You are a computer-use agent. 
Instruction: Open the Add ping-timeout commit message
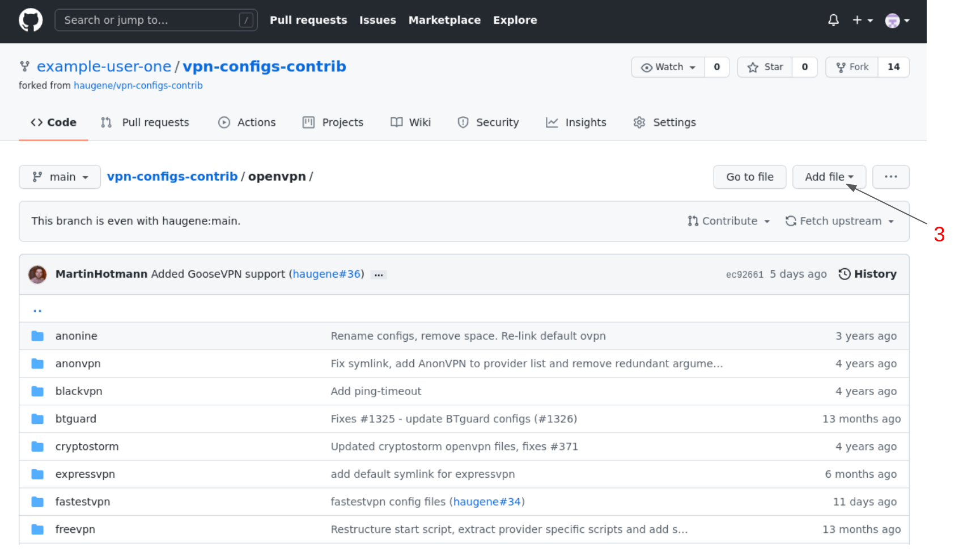[x=376, y=392]
